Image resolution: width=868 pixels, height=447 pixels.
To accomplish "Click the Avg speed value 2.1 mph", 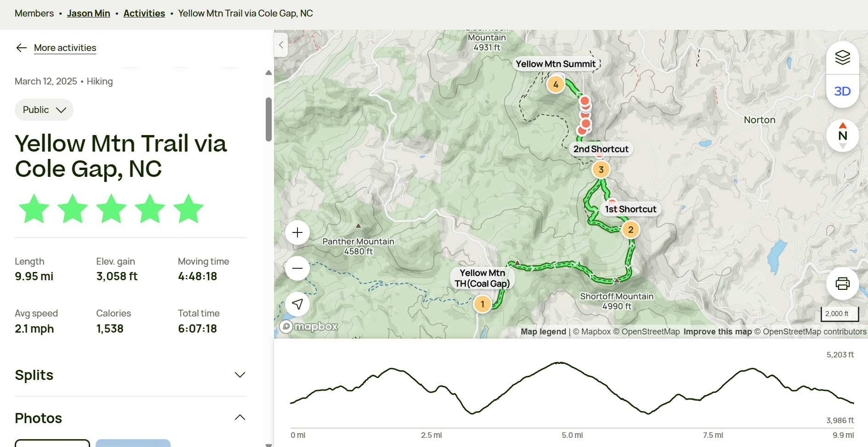I will [x=34, y=328].
